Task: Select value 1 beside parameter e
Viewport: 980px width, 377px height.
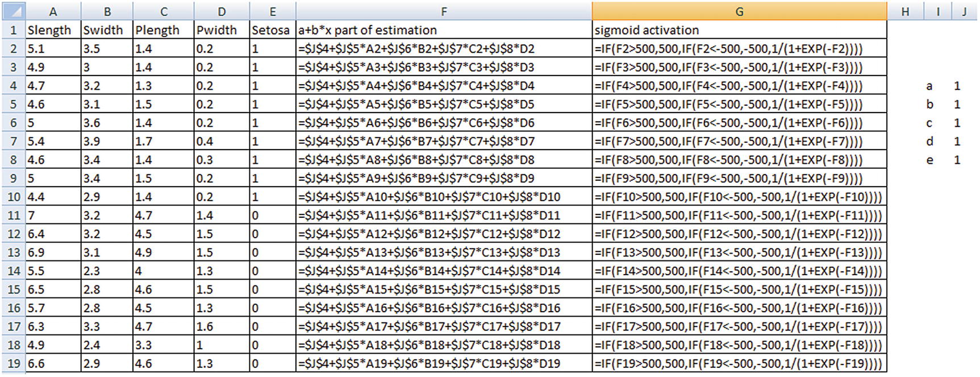Action: pos(957,160)
